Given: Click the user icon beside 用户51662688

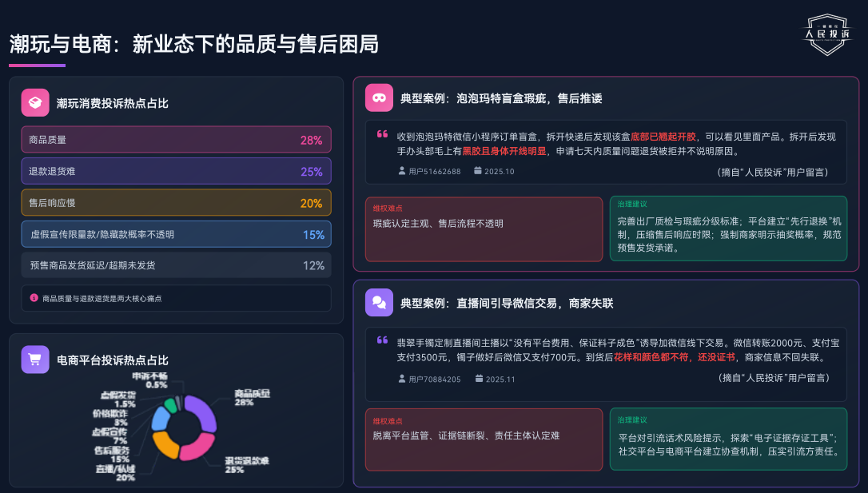Looking at the screenshot, I should pyautogui.click(x=402, y=170).
